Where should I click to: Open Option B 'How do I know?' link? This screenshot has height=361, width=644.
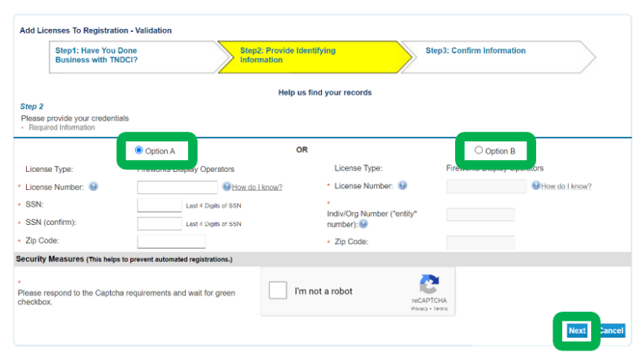pos(567,186)
